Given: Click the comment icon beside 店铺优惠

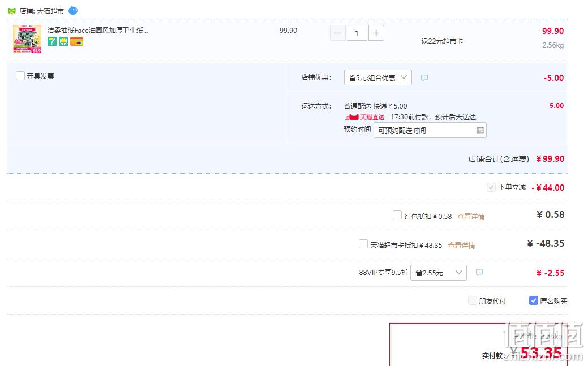Looking at the screenshot, I should point(424,77).
